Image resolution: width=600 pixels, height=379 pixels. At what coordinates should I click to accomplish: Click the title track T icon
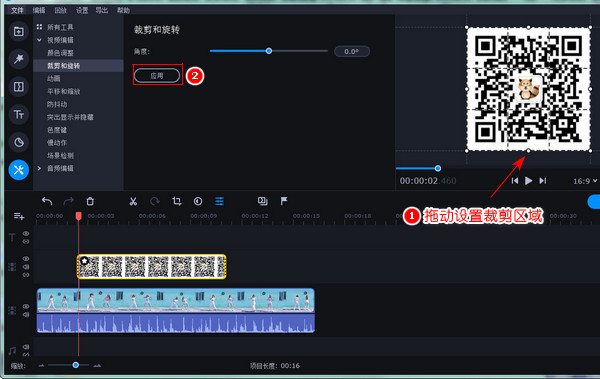12,238
